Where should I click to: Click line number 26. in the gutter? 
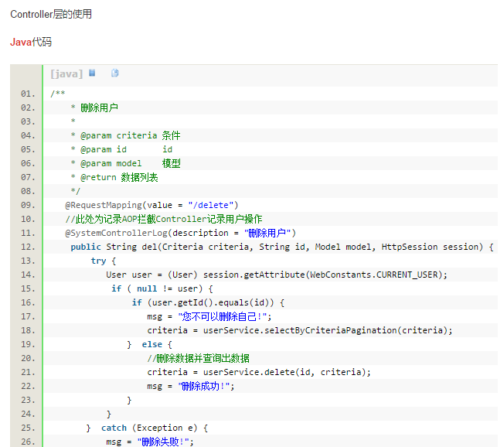click(x=28, y=442)
